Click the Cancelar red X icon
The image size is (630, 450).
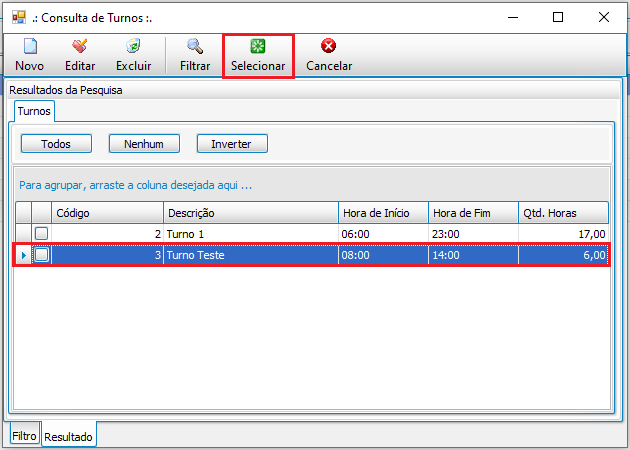[x=329, y=46]
